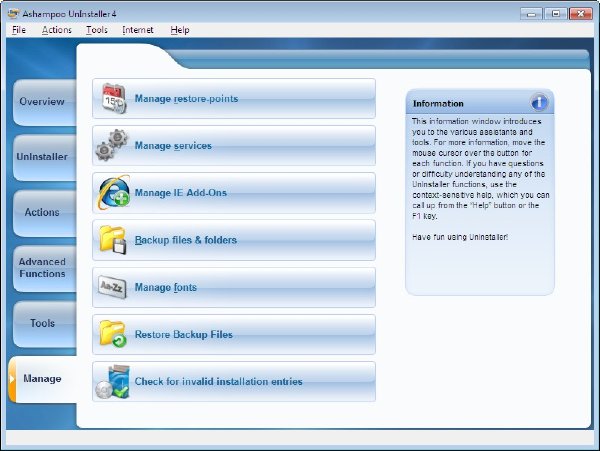This screenshot has height=451, width=600.
Task: Click the gears icon for services
Action: tap(112, 145)
